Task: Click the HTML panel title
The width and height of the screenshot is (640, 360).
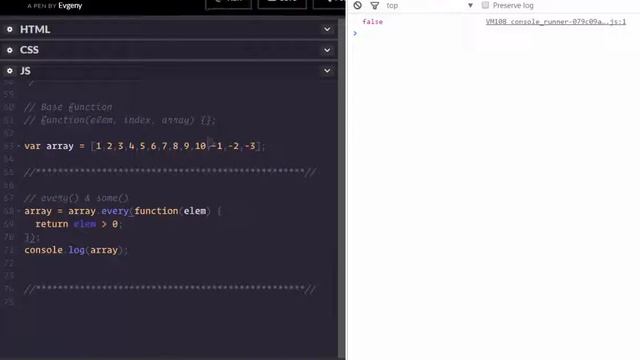Action: [x=35, y=29]
